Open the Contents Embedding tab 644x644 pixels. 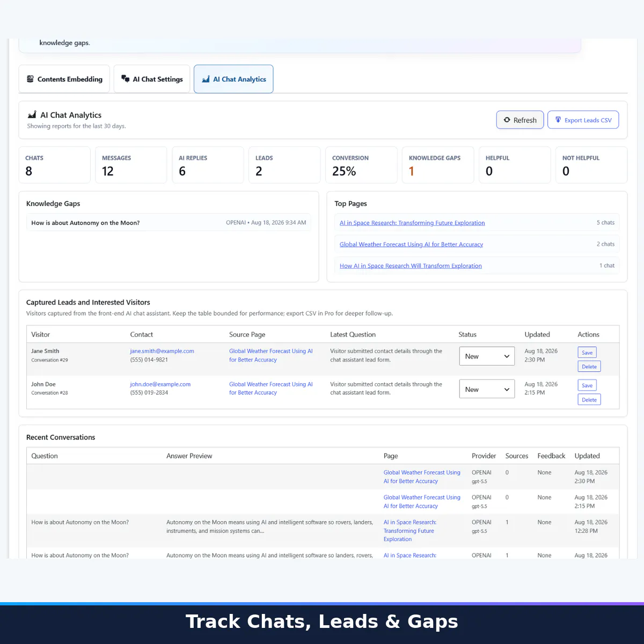(x=64, y=79)
